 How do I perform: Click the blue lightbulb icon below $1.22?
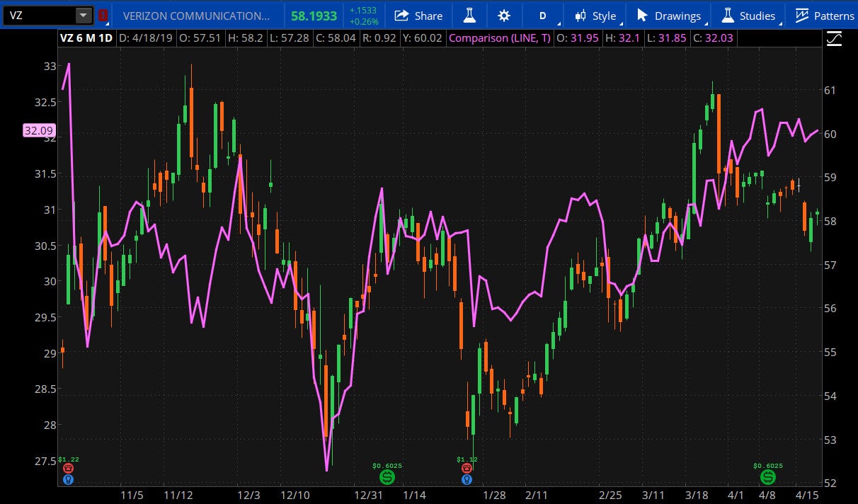point(68,479)
